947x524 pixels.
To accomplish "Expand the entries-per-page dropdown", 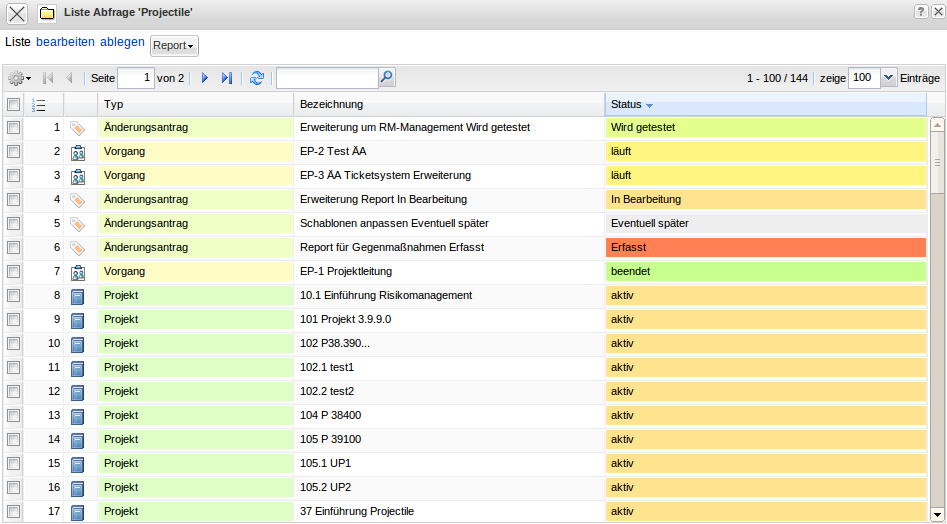I will click(889, 78).
